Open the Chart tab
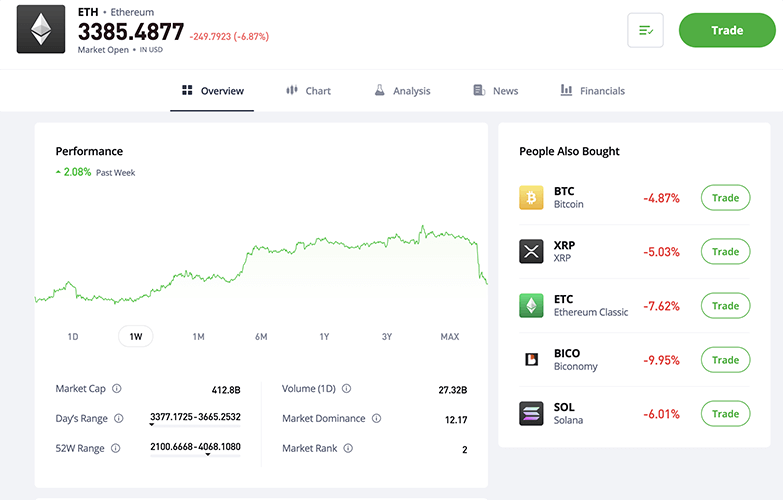Viewport: 783px width, 500px height. coord(308,91)
